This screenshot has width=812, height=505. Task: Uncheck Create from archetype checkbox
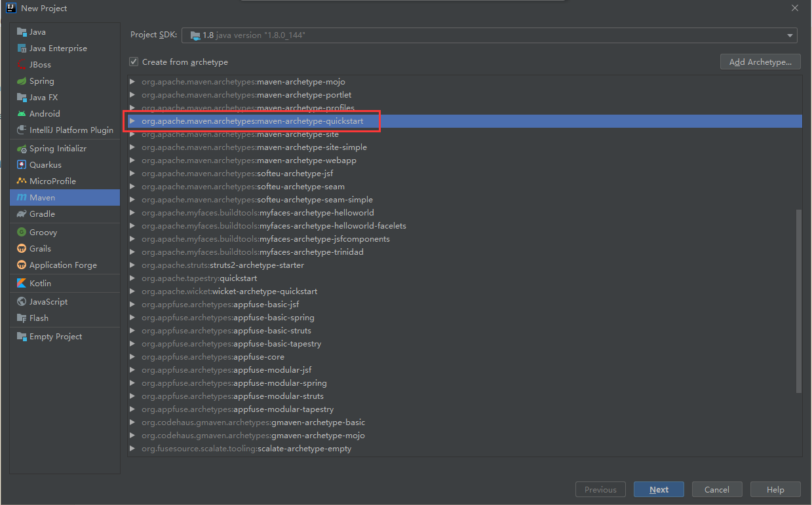click(134, 62)
